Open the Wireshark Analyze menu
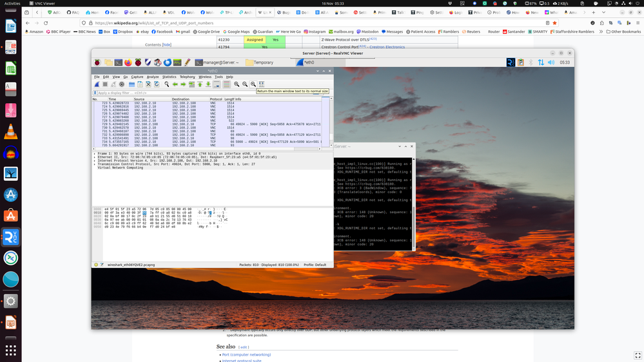Viewport: 644px width, 362px height. 152,77
